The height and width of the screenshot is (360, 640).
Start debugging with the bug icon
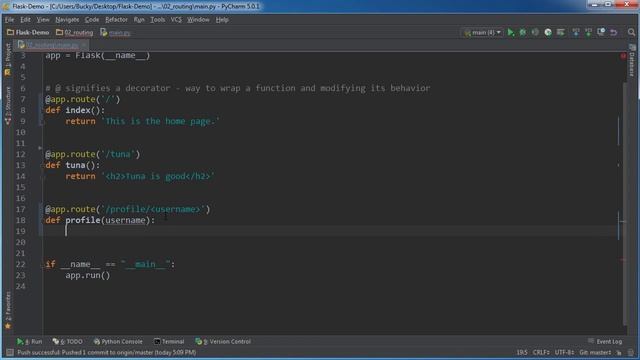point(523,32)
